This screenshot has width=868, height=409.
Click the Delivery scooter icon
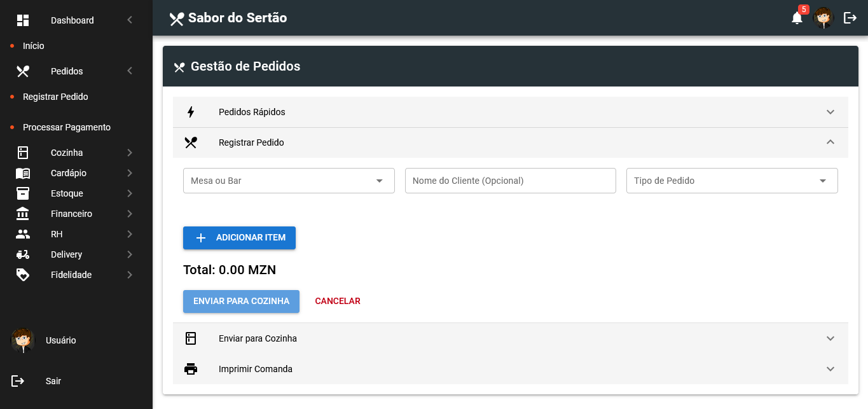click(23, 254)
